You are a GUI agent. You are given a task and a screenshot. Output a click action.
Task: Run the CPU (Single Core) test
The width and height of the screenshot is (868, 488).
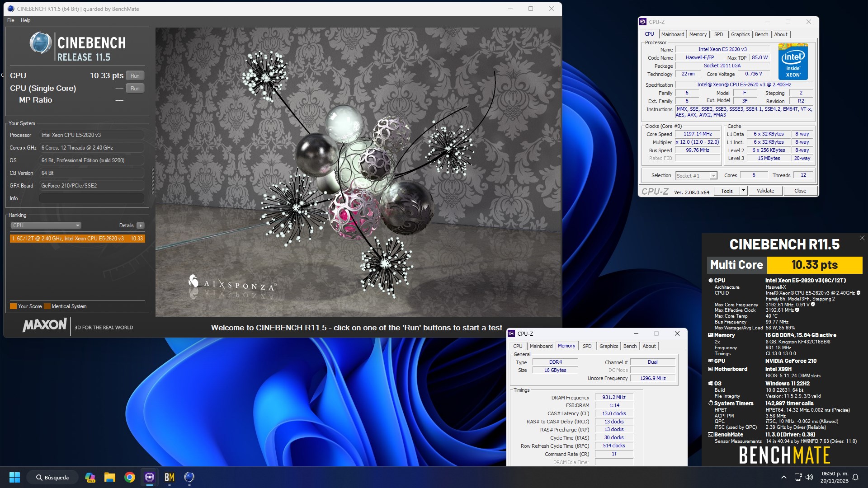(135, 89)
